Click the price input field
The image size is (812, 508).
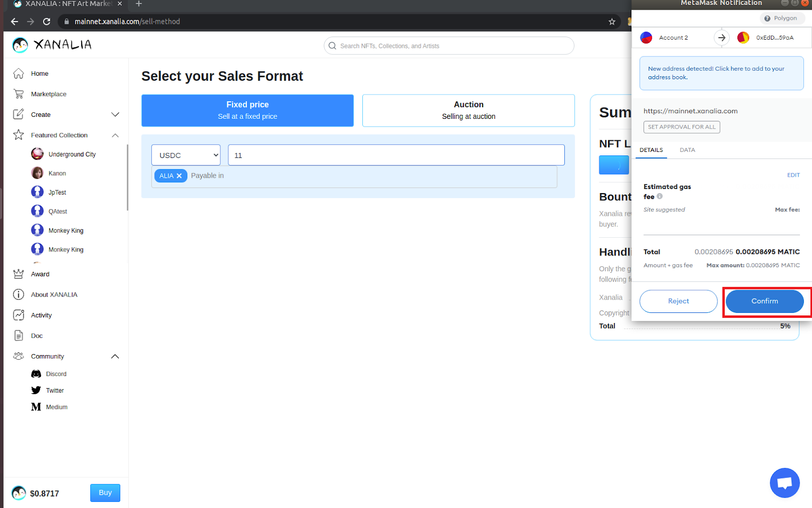tap(396, 155)
